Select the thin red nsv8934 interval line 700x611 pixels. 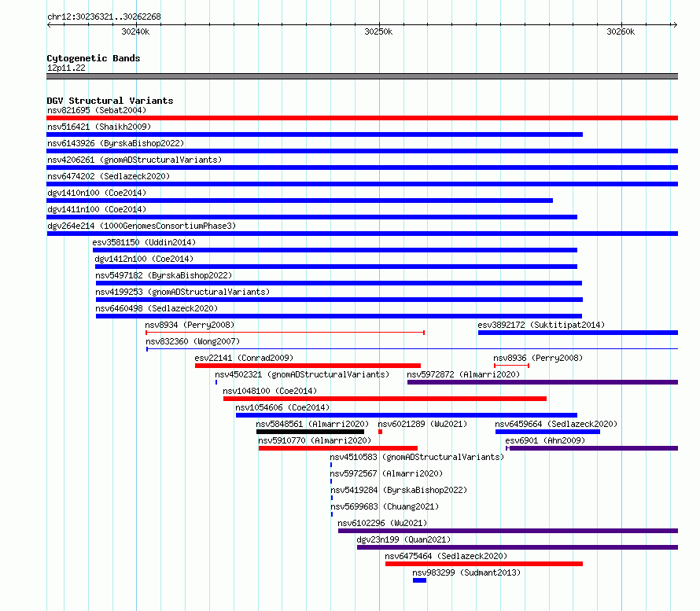coord(285,333)
